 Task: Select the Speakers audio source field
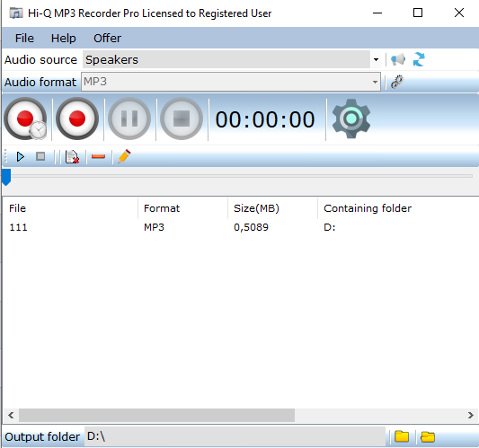pyautogui.click(x=226, y=59)
